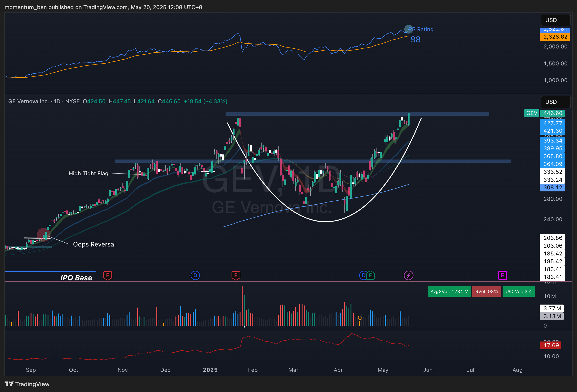The image size is (577, 392).
Task: Click the red earnings E marker in late January
Action: [x=236, y=275]
